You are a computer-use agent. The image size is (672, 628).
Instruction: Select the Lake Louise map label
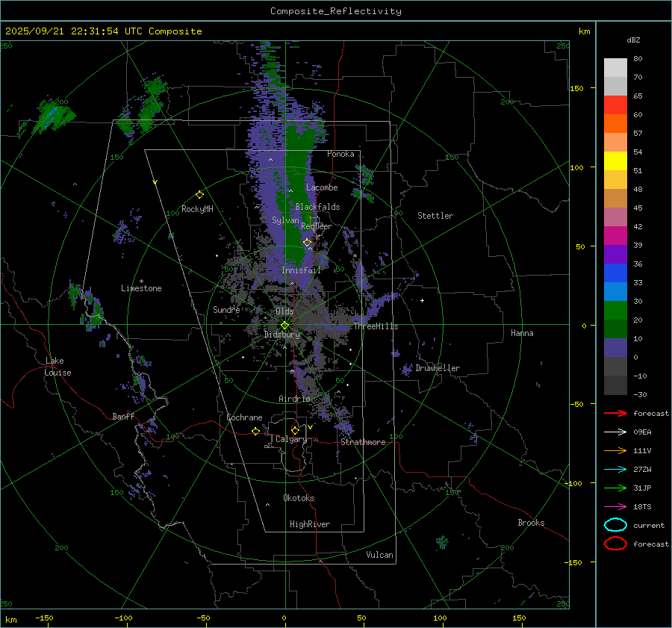(x=58, y=367)
